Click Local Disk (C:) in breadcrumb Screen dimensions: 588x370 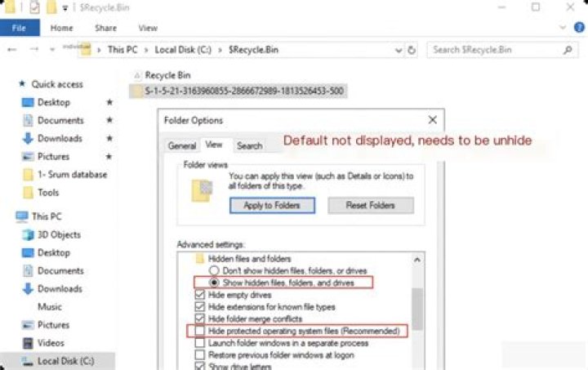[183, 50]
